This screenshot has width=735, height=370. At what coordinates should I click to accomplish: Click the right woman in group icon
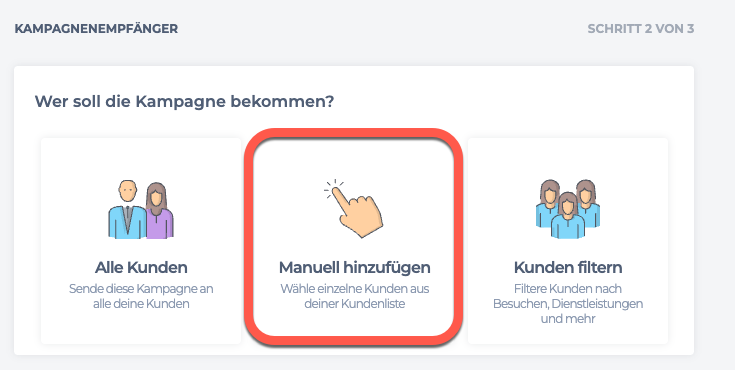pyautogui.click(x=588, y=202)
